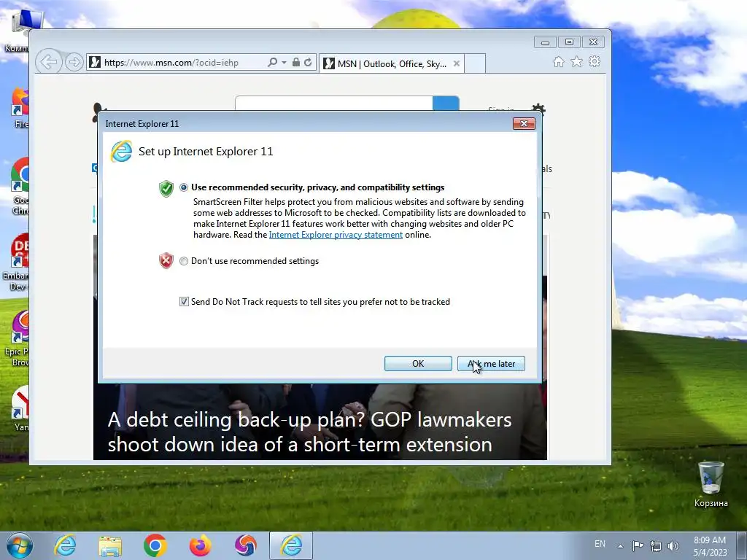Open Internet Explorer privacy statement link

[x=336, y=235]
